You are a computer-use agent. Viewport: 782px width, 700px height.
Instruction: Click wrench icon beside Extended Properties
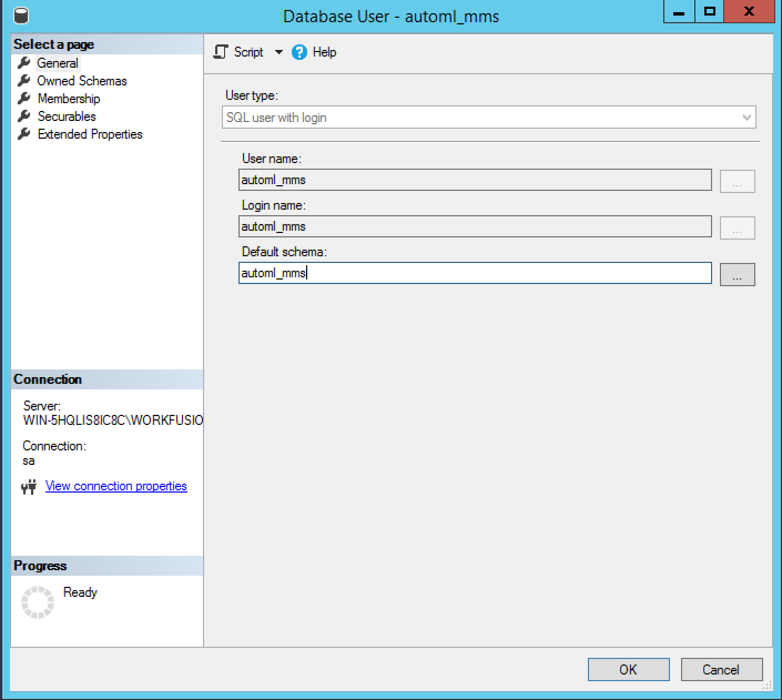point(24,134)
